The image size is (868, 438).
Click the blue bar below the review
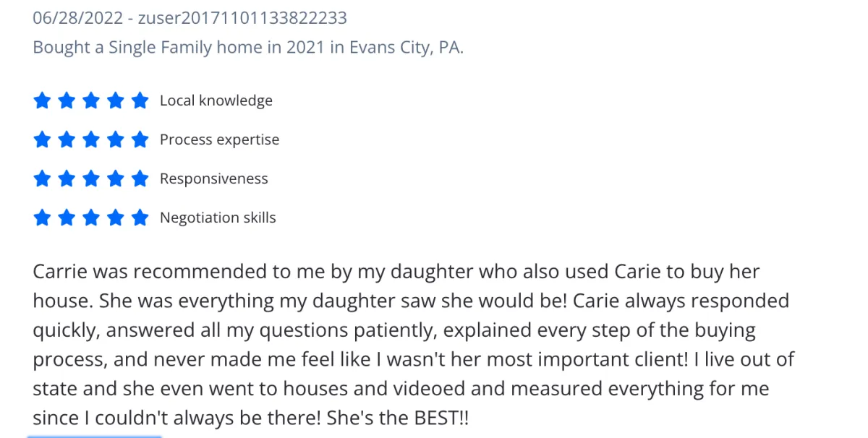94,436
